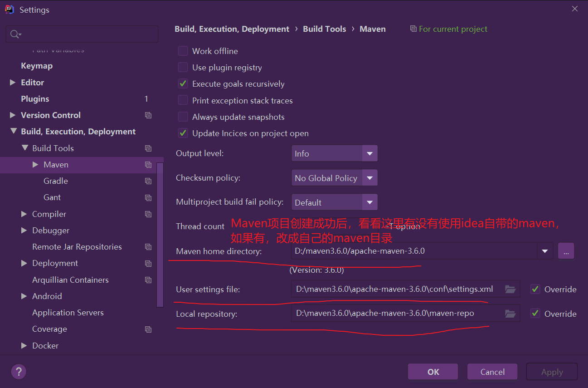Select Gradle under Build Tools

56,181
